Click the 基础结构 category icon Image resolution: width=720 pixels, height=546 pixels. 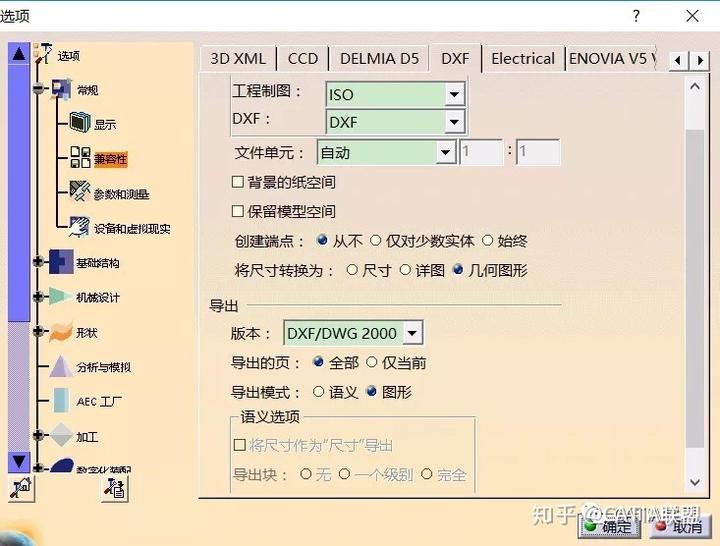click(61, 262)
